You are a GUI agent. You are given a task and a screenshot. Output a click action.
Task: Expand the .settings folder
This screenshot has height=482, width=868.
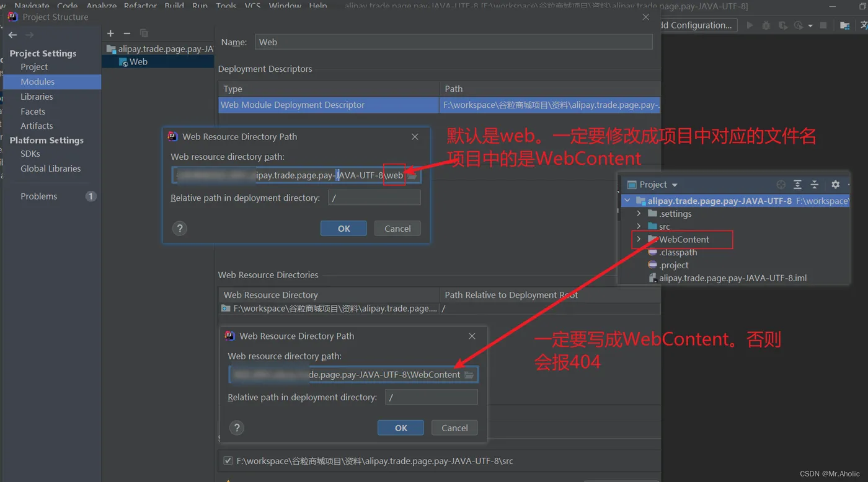click(x=639, y=214)
